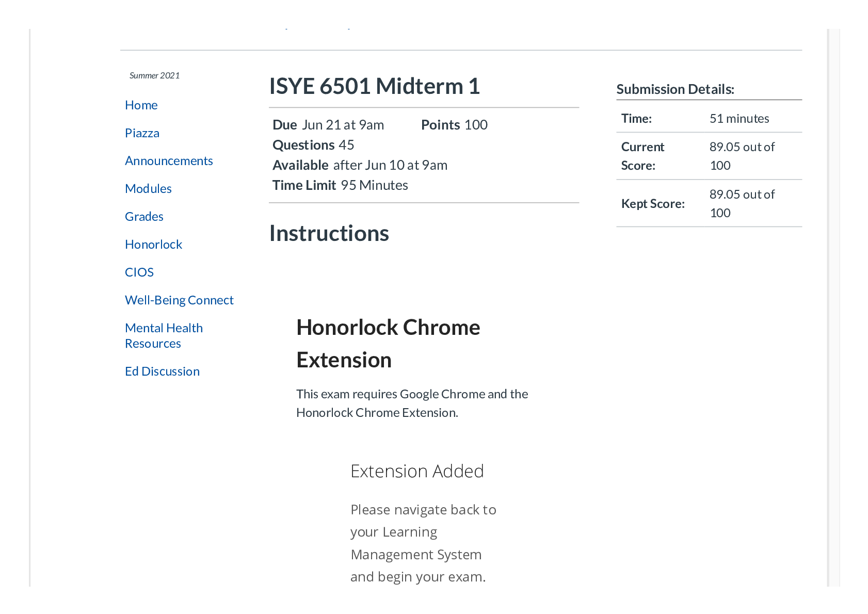View Grades page
This screenshot has width=868, height=614.
(144, 216)
